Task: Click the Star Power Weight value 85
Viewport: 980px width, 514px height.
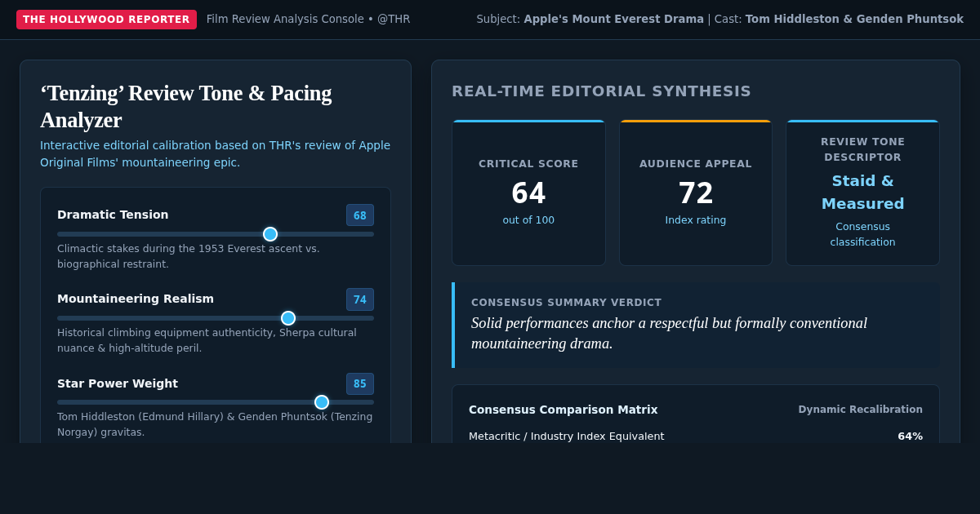Action: pyautogui.click(x=360, y=384)
